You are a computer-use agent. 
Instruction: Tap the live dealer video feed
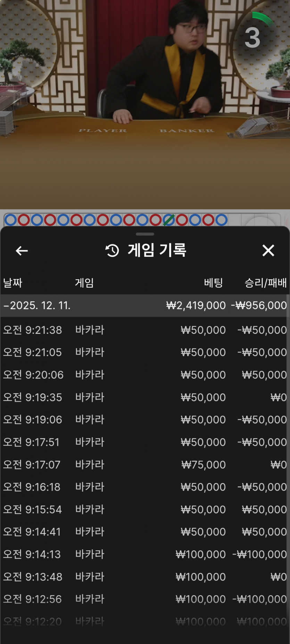click(145, 104)
